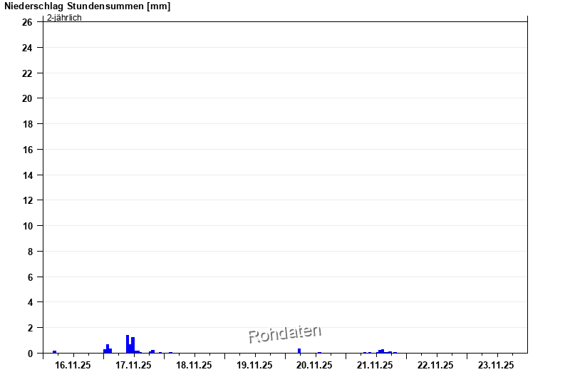The width and height of the screenshot is (570, 392).
Task: Click the y-axis value 24
Action: click(27, 48)
